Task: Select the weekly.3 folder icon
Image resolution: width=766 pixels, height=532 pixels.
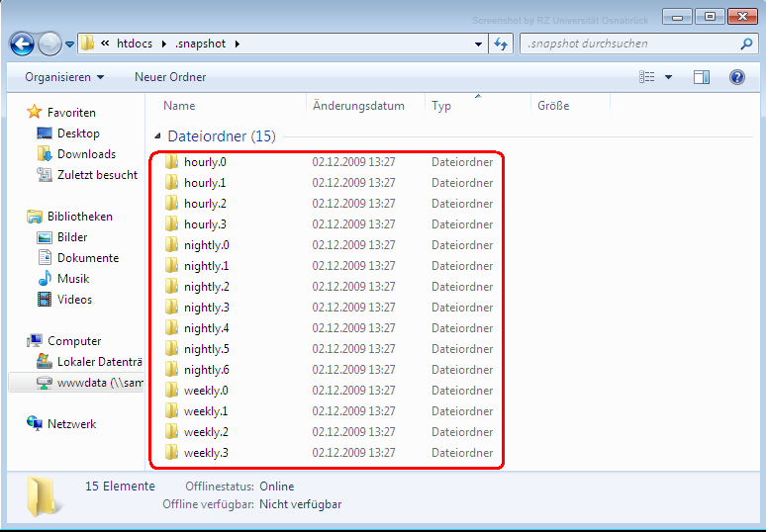Action: (x=171, y=453)
